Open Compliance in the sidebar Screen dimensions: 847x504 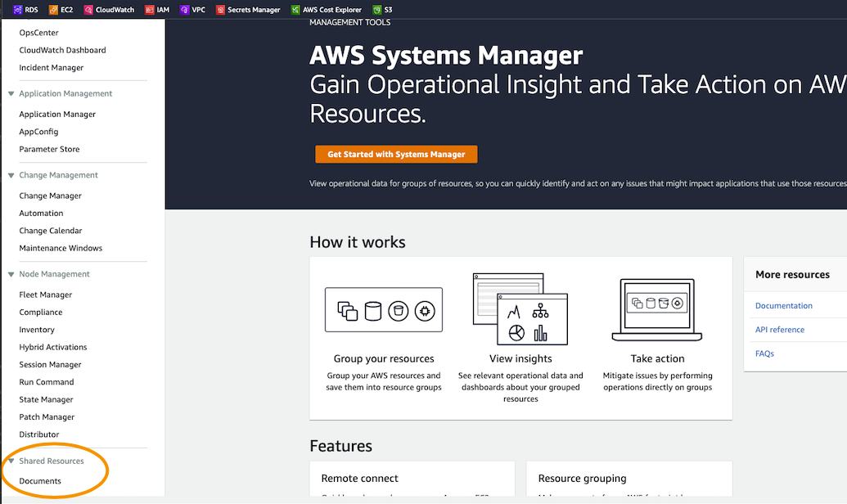[41, 313]
